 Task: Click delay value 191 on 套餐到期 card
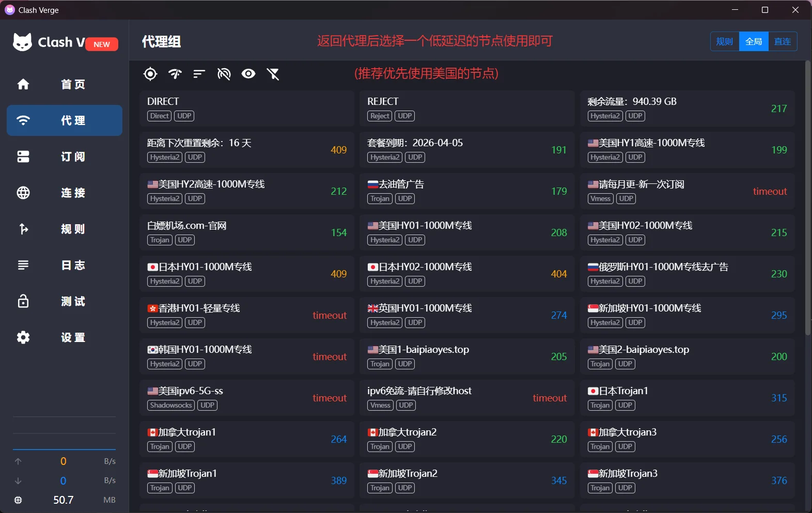[x=559, y=150]
